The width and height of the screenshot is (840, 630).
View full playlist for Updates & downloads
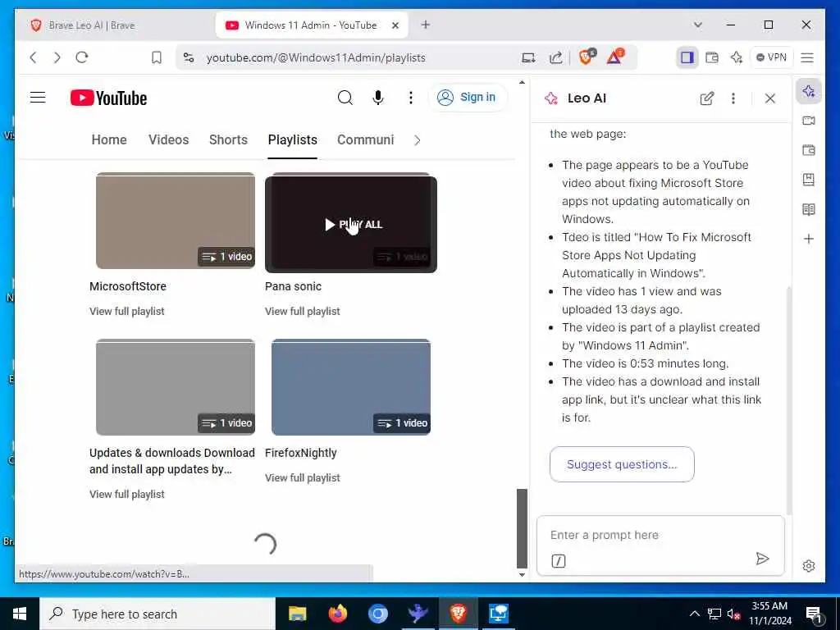point(127,494)
